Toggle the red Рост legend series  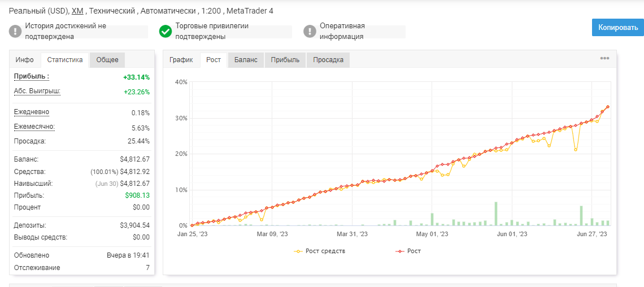coord(408,251)
